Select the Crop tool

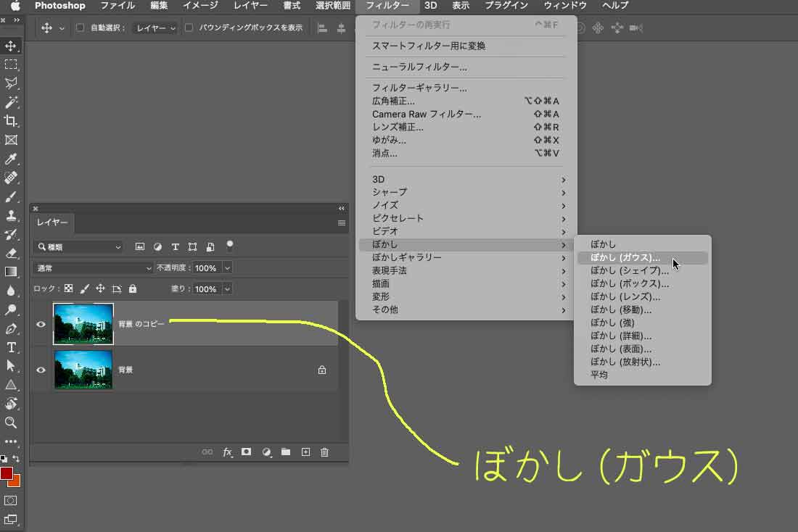coord(11,121)
